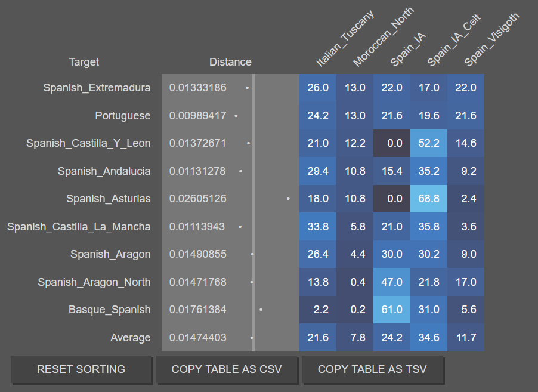
Task: Select the Average row label
Action: pos(131,338)
